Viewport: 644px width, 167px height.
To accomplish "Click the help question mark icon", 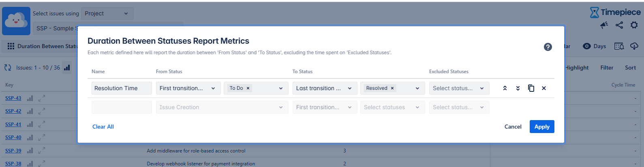I will 548,47.
